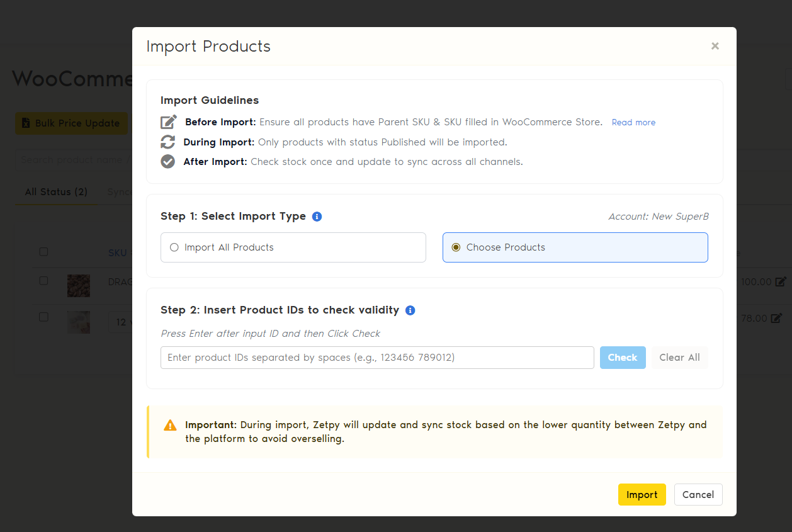This screenshot has height=532, width=792.
Task: Click the info icon beside Step 2 heading
Action: 410,310
